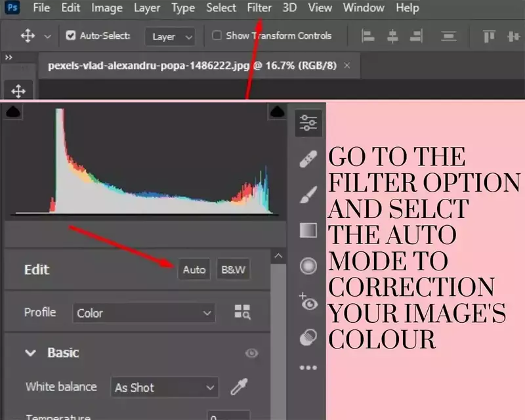Open the White balance As Shot dropdown
The height and width of the screenshot is (420, 525).
[165, 387]
